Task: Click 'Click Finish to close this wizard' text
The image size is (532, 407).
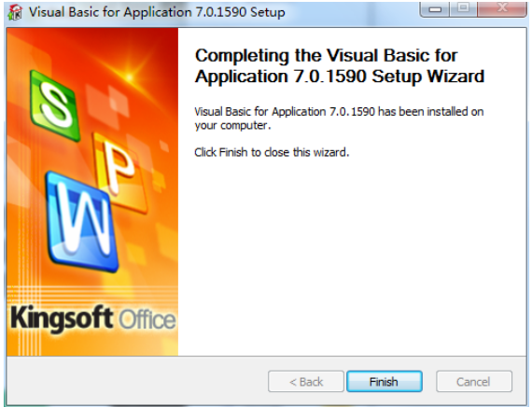Action: 272,152
